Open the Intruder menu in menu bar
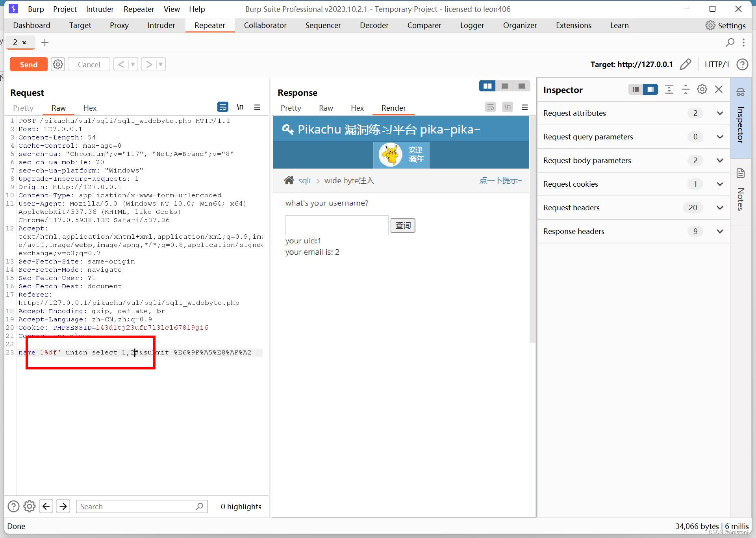756x538 pixels. coord(100,9)
